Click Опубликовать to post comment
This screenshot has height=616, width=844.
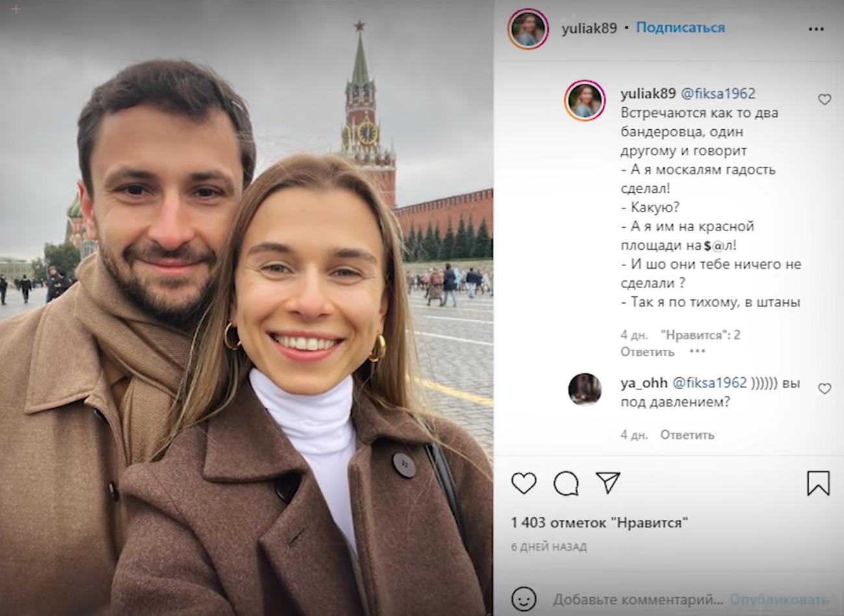778,599
